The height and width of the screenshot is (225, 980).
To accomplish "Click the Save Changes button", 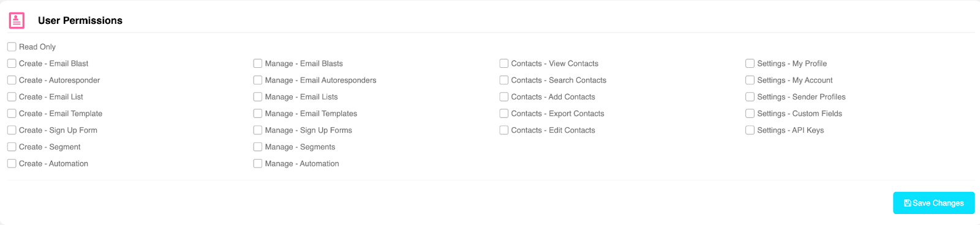I will (933, 203).
